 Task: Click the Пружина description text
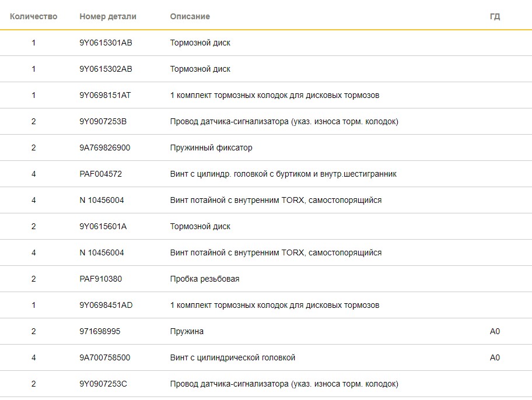pyautogui.click(x=187, y=331)
